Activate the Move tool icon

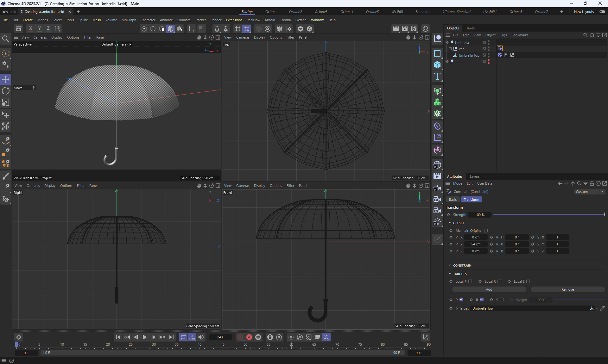6,79
